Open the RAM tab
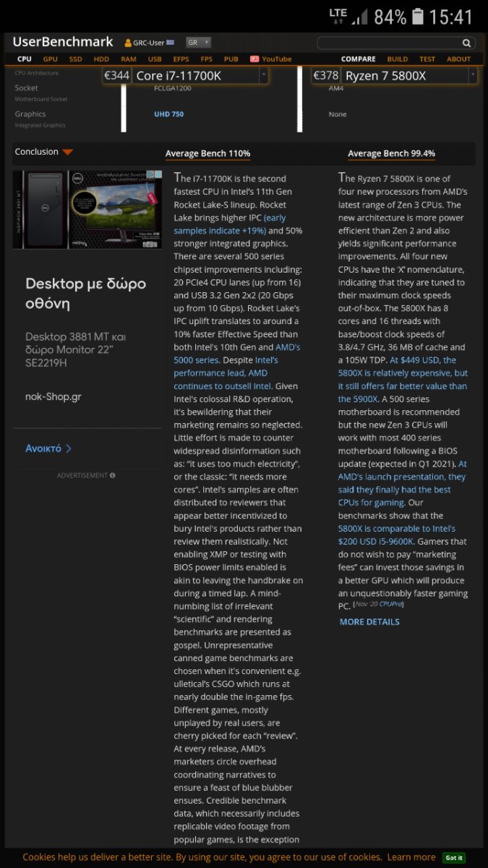The height and width of the screenshot is (868, 488). tap(129, 59)
